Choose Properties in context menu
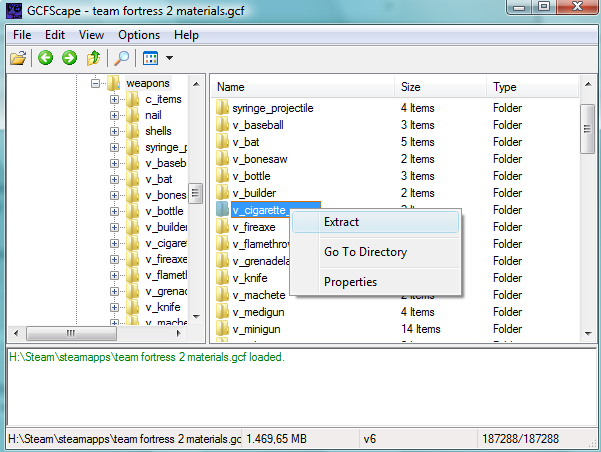 [x=375, y=282]
